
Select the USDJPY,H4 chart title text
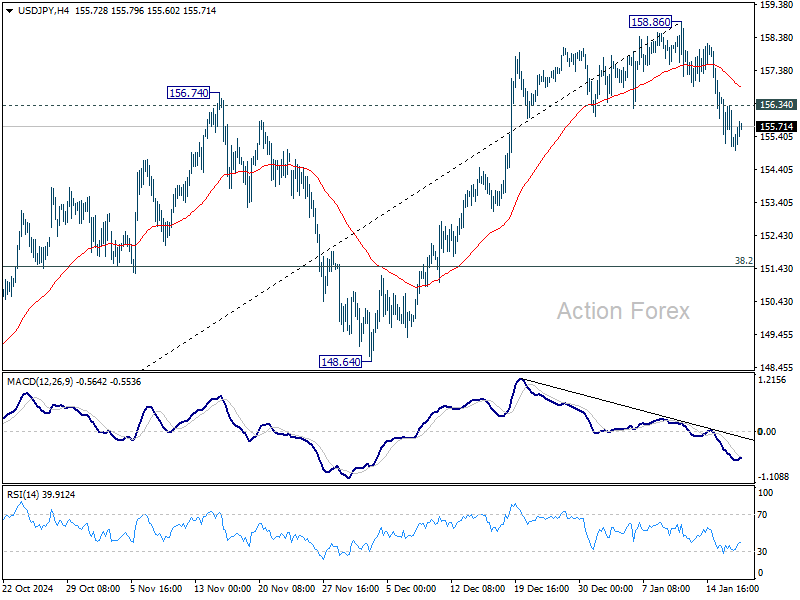point(43,11)
